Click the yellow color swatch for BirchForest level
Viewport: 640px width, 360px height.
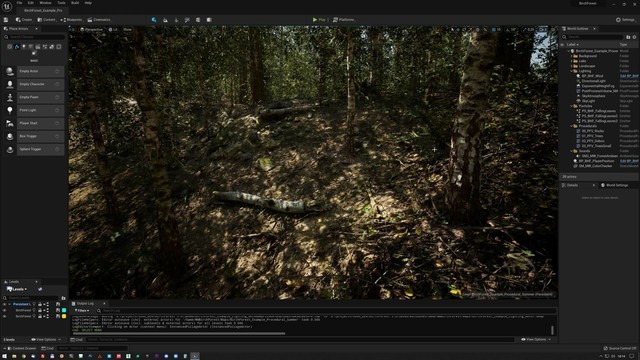64,316
